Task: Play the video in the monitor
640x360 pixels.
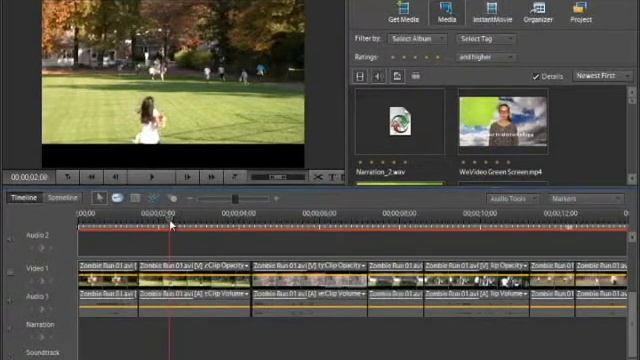Action: 151,177
